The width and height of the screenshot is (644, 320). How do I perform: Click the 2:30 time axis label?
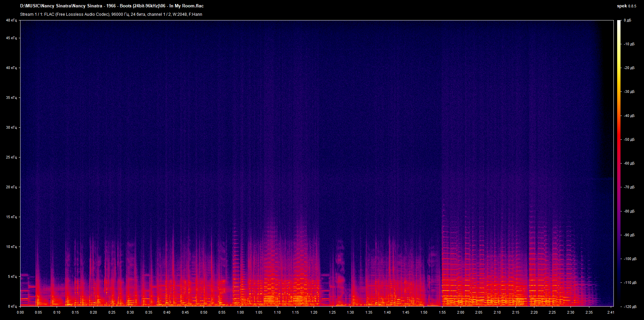pyautogui.click(x=571, y=312)
